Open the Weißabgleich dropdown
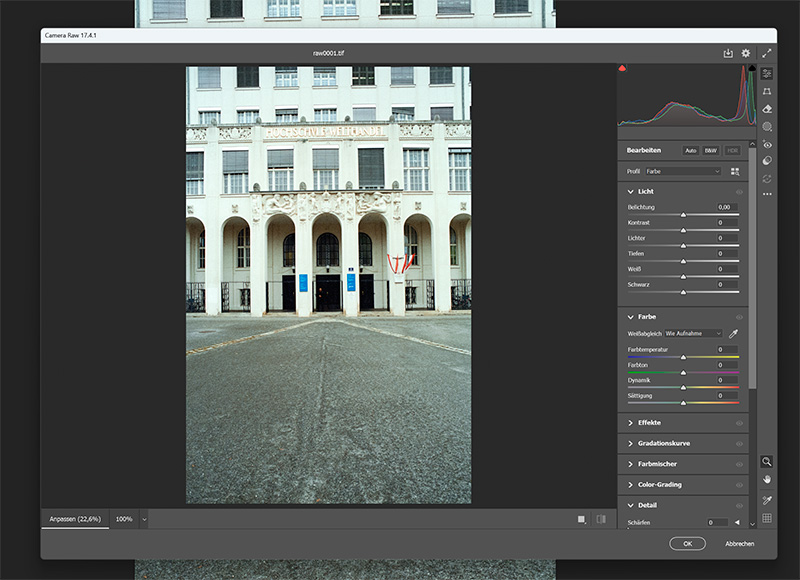The height and width of the screenshot is (580, 800). tap(693, 334)
